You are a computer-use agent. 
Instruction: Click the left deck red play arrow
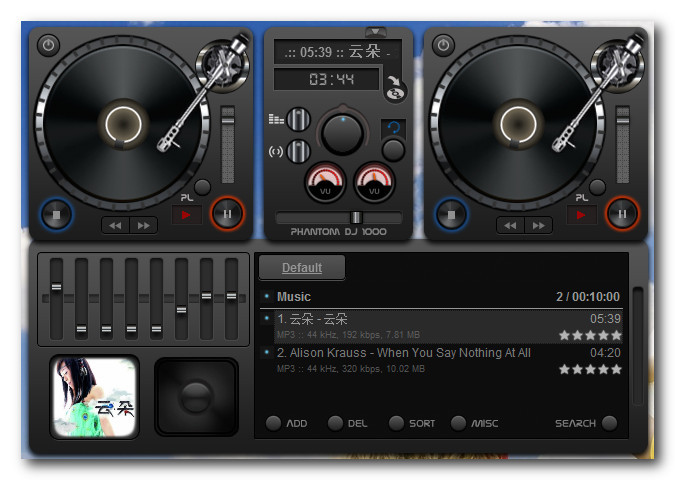point(186,214)
